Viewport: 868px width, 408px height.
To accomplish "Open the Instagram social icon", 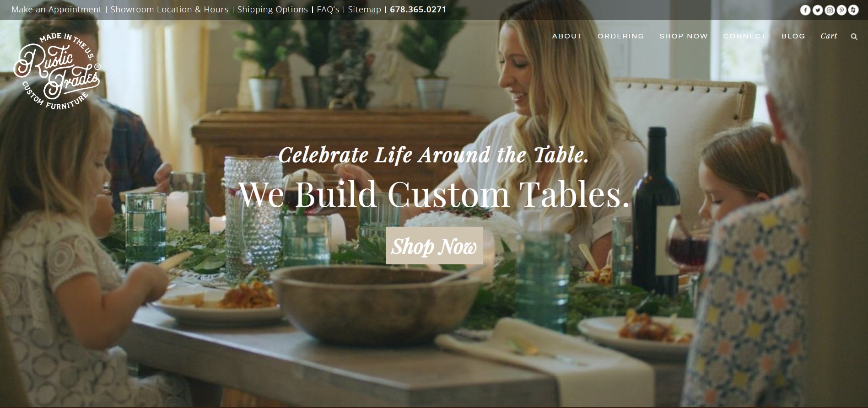I will pos(830,10).
